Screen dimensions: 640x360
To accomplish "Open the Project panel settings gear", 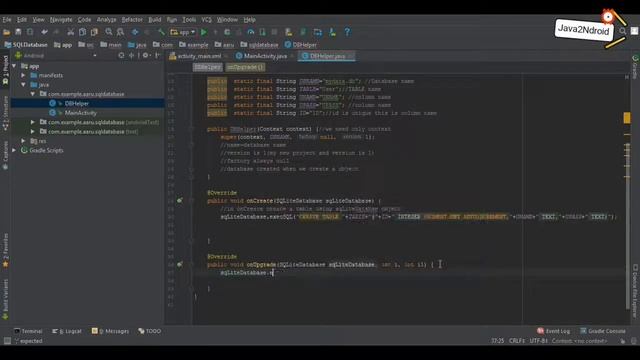I will tap(145, 56).
